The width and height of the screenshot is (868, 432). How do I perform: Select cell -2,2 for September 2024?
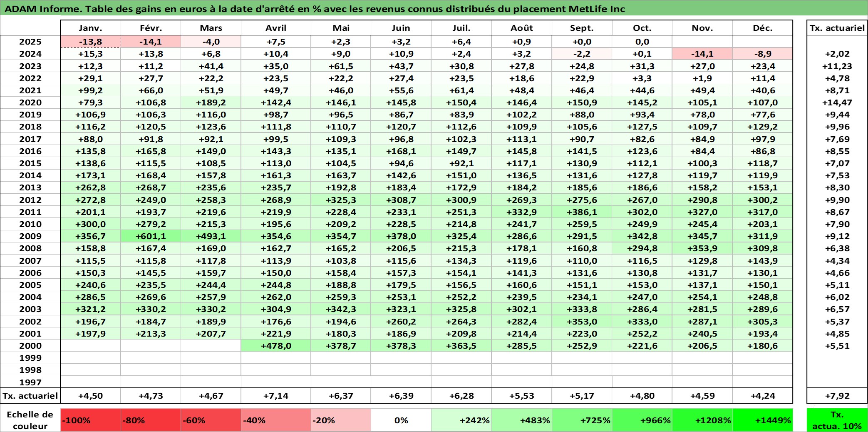(x=582, y=54)
